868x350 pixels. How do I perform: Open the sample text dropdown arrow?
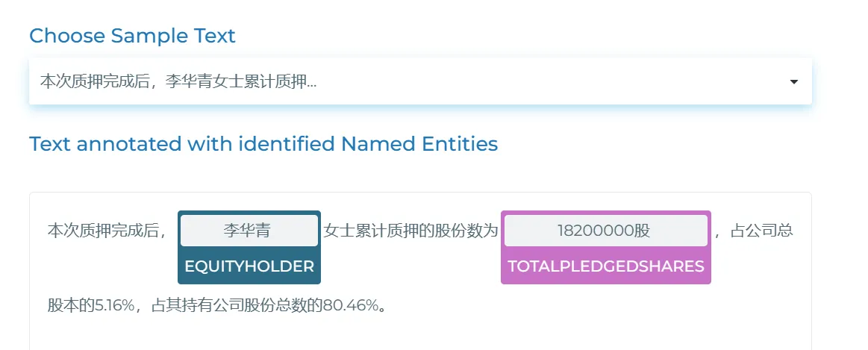793,81
